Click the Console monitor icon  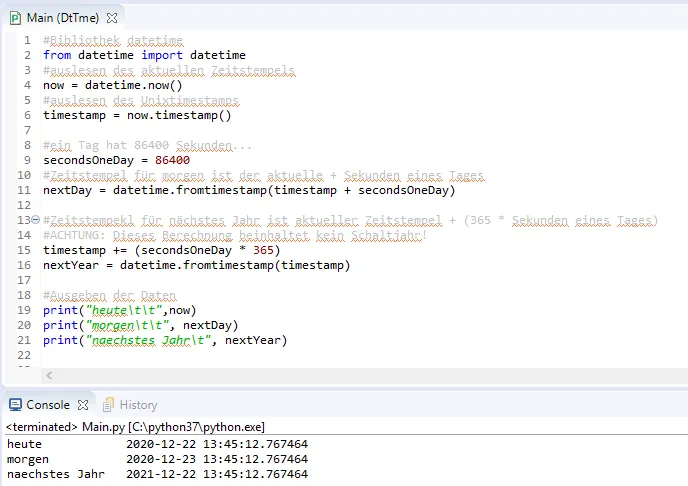pyautogui.click(x=15, y=405)
